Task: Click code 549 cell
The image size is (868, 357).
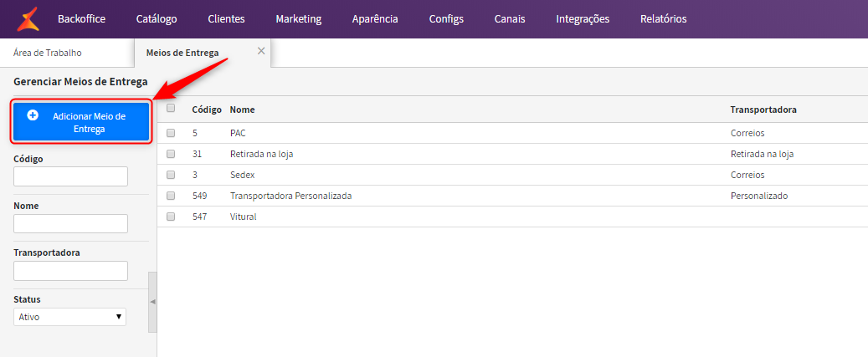Action: click(199, 196)
